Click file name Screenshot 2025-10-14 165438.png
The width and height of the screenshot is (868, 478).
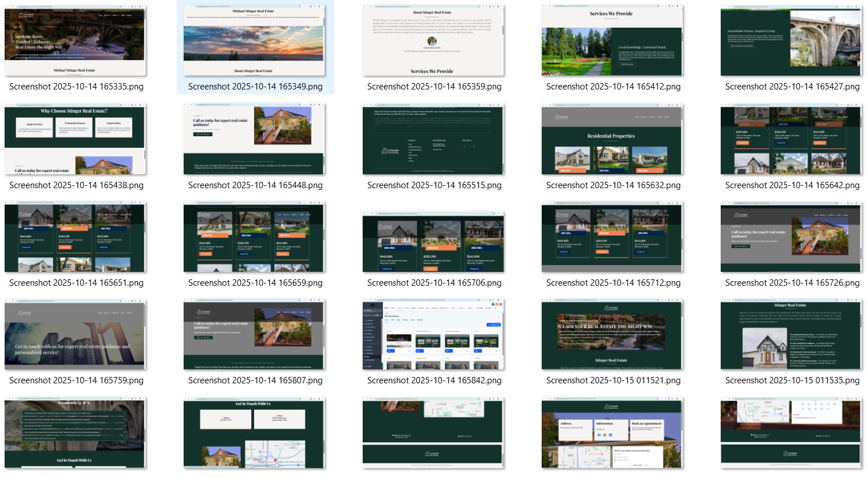pyautogui.click(x=76, y=185)
